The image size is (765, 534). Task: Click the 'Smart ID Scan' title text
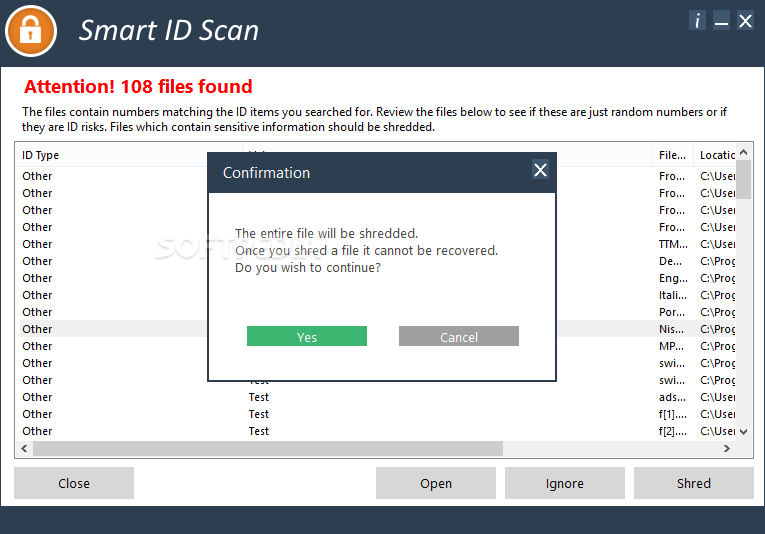[x=169, y=31]
